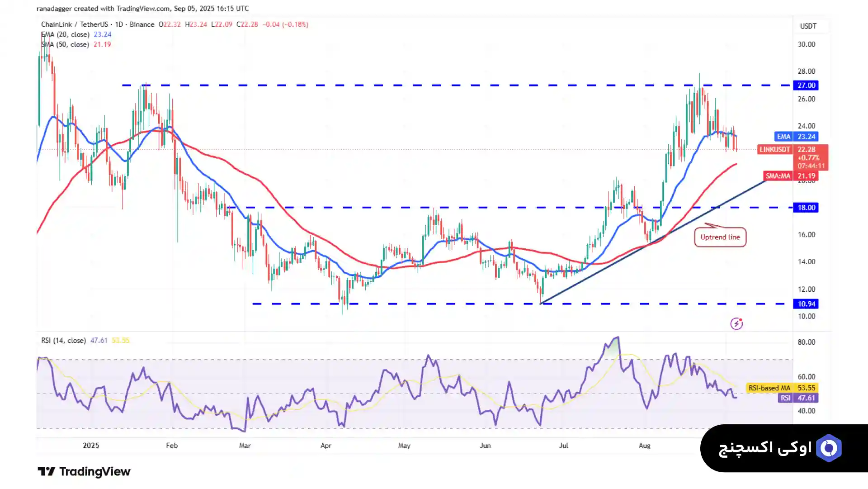Click the purple lightning bolt icon
Image resolution: width=868 pixels, height=489 pixels.
click(x=736, y=324)
